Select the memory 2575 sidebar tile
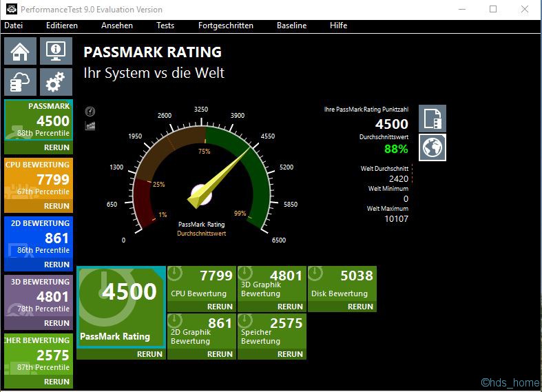 pos(39,354)
